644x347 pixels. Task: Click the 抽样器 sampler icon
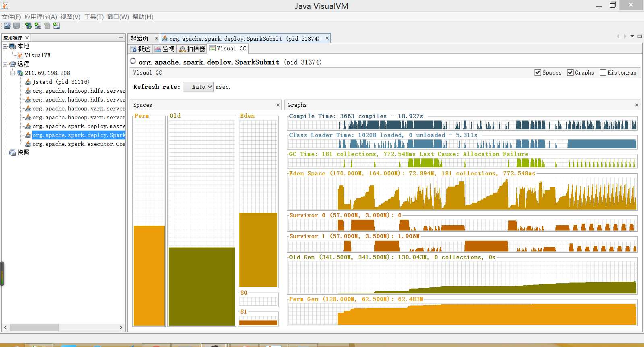[182, 49]
